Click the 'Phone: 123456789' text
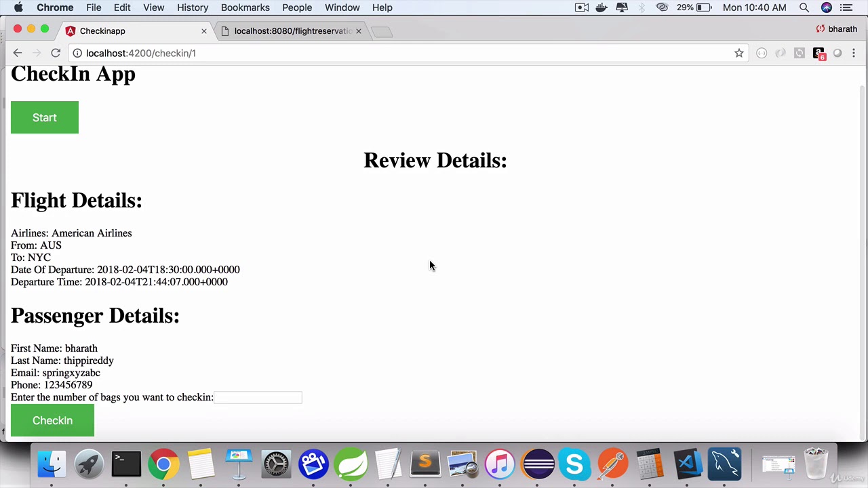 (52, 385)
